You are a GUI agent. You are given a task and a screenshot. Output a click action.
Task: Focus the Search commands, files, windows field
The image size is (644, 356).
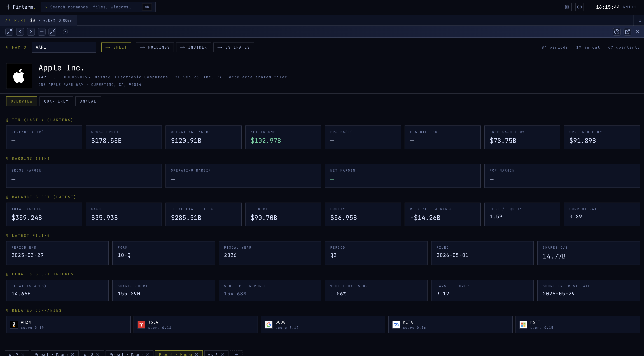click(98, 7)
